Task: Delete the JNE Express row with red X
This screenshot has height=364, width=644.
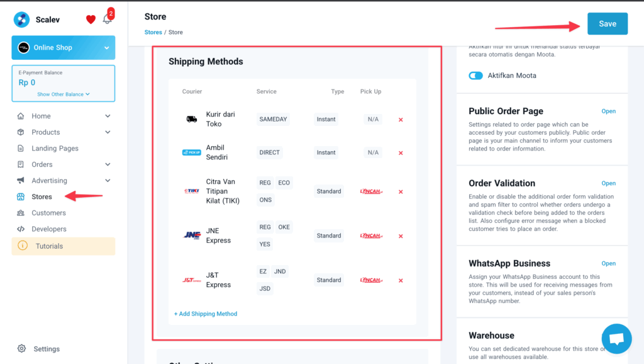Action: click(401, 236)
